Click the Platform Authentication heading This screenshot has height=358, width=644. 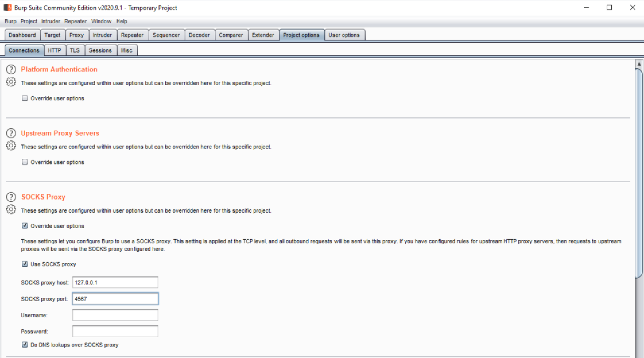[59, 69]
